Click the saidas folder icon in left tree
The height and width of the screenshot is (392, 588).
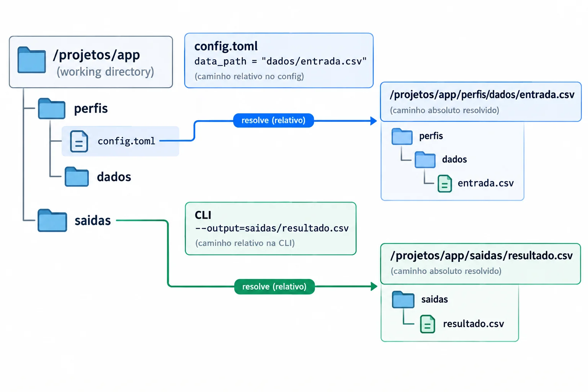click(x=52, y=220)
